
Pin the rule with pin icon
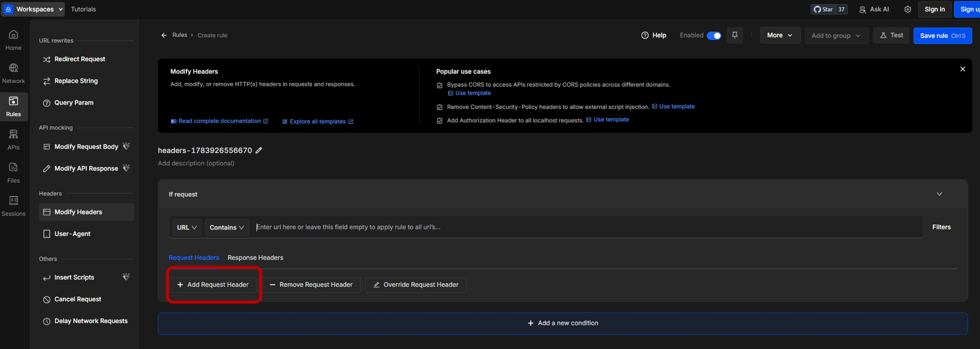[x=735, y=35]
